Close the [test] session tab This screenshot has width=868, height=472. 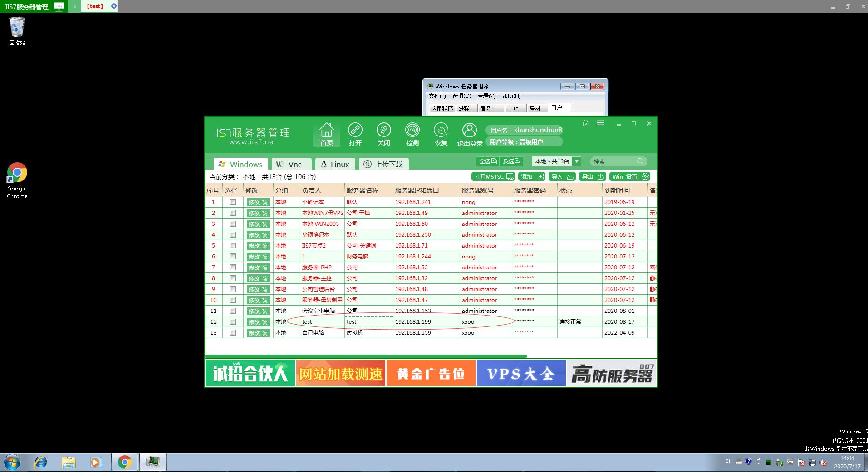pos(114,6)
